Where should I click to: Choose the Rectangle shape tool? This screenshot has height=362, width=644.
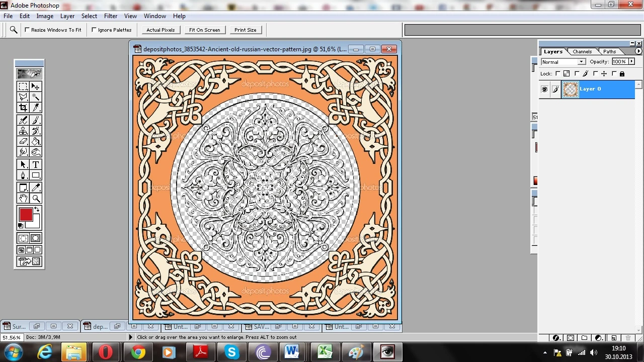click(x=36, y=175)
